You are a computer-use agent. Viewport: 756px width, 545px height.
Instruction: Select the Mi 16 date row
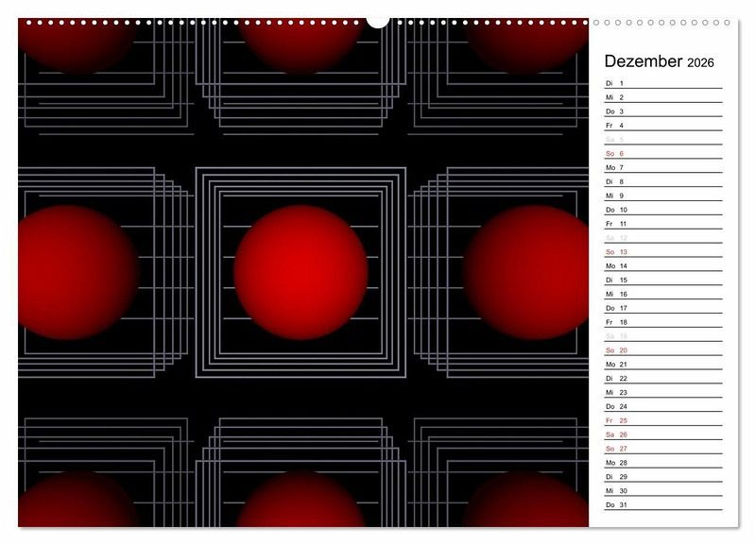click(661, 294)
